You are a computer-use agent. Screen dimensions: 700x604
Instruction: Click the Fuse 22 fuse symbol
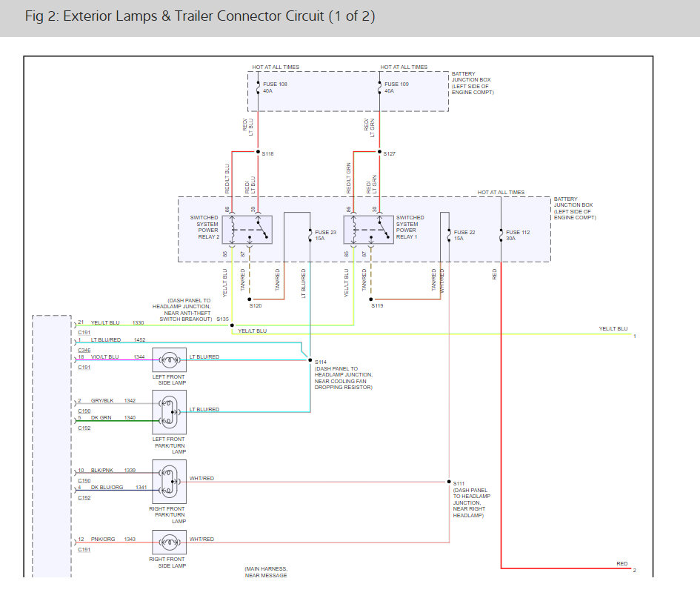click(449, 236)
